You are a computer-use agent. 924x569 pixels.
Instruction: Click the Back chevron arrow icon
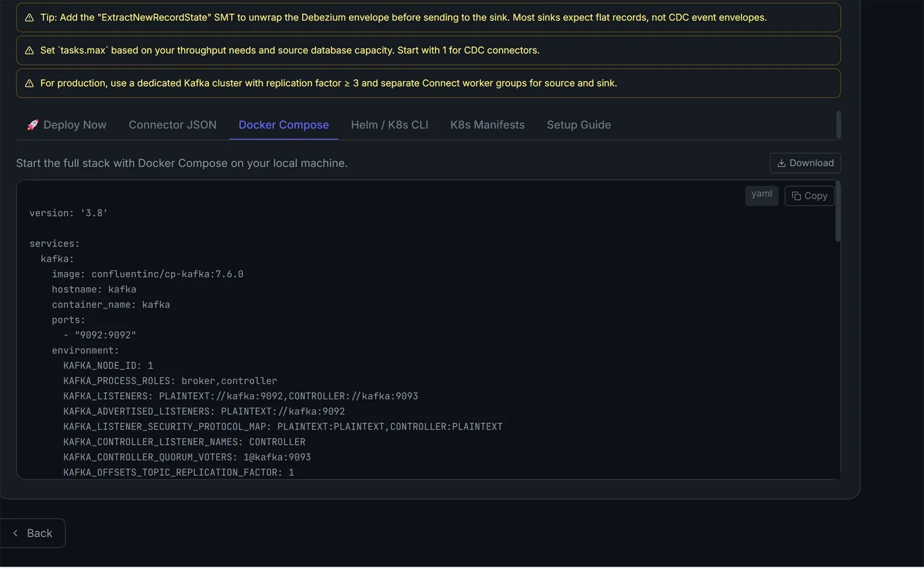(x=16, y=533)
